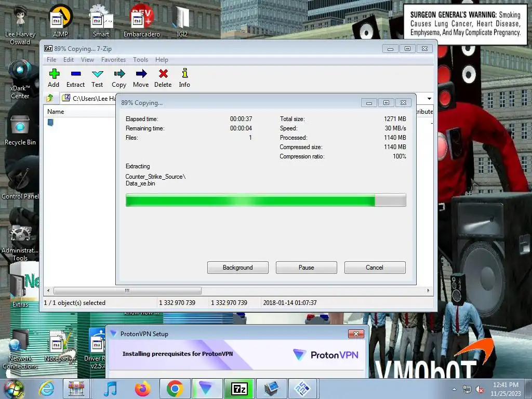Click the 7-Zip taskbar button

click(239, 389)
